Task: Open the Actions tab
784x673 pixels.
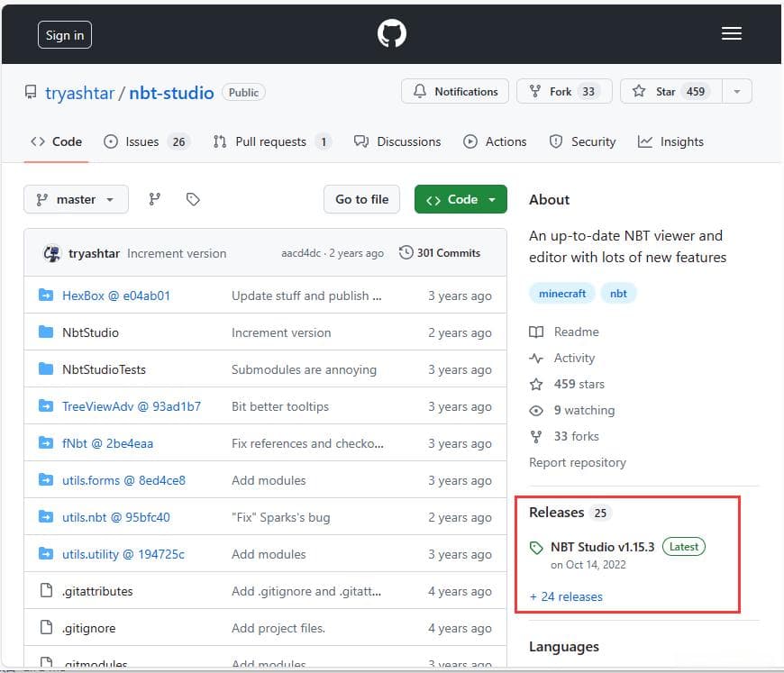Action: point(495,142)
